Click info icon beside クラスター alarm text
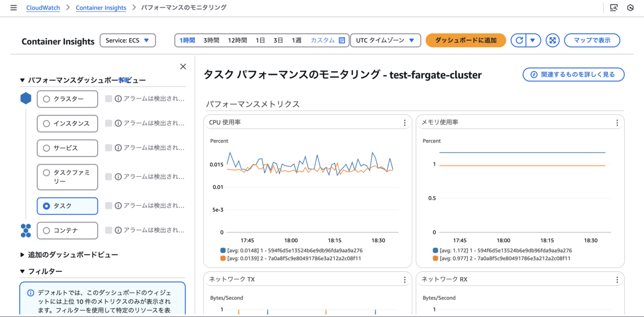Viewport: 644px width, 317px height. (118, 99)
